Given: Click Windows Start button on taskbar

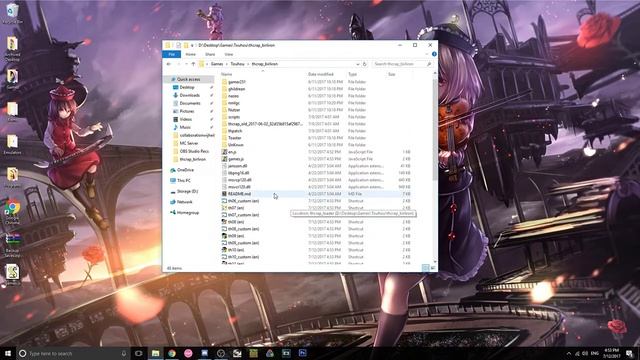Looking at the screenshot, I should (x=7, y=353).
